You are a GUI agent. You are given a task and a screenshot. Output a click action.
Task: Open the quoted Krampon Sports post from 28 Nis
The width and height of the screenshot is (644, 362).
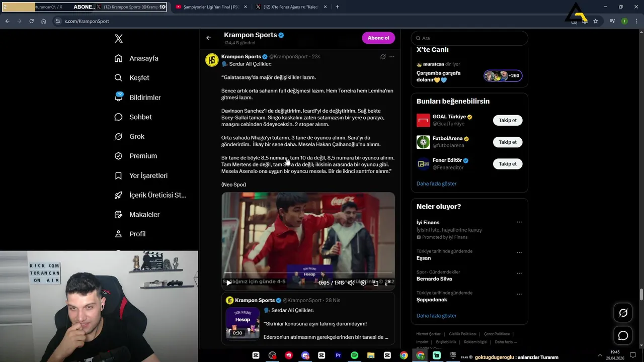coord(308,319)
